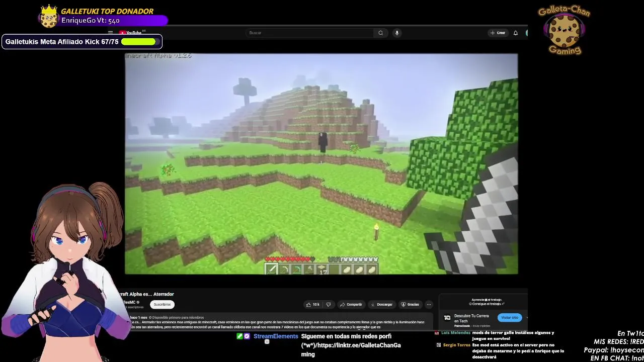This screenshot has width=644, height=362.
Task: Open the YouTube hamburger guide menu
Action: [111, 33]
